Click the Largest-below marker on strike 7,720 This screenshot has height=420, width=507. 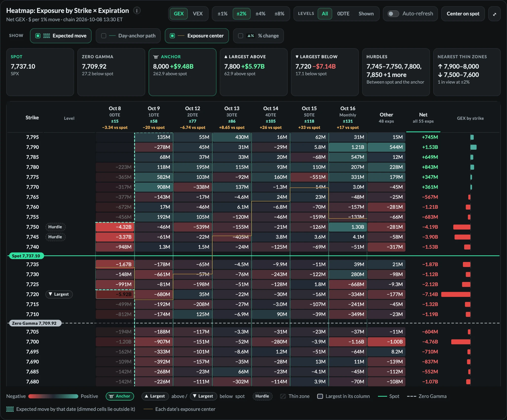pyautogui.click(x=59, y=294)
